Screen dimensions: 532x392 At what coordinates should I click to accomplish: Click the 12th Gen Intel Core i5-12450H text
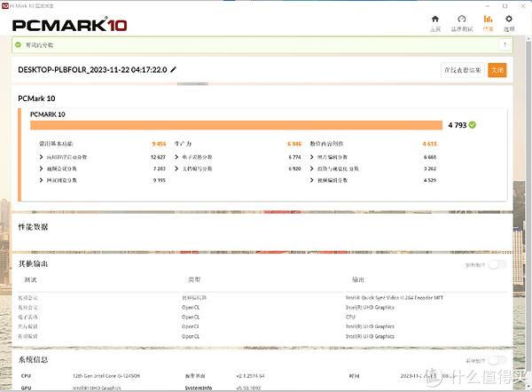coord(106,376)
